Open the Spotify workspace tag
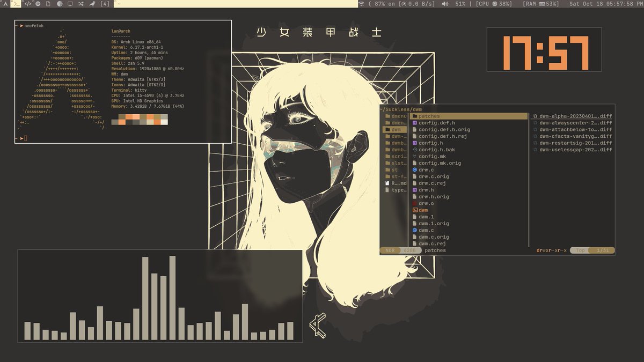The image size is (644, 362). point(38,4)
